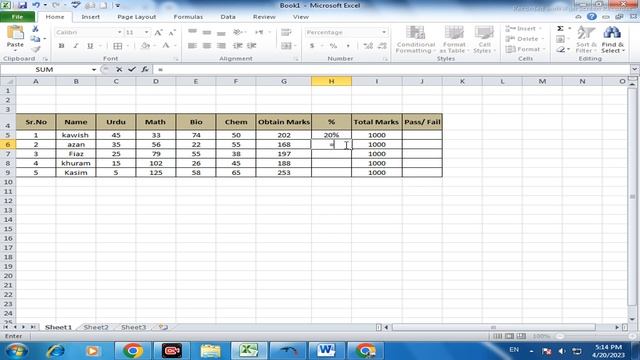Open Sort & Filter menu
Viewport: 640px width, 360px height.
(x=586, y=39)
